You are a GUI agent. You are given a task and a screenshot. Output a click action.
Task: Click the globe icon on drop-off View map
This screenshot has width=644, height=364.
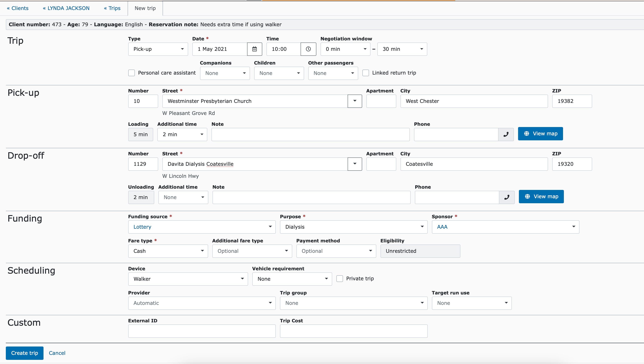527,197
